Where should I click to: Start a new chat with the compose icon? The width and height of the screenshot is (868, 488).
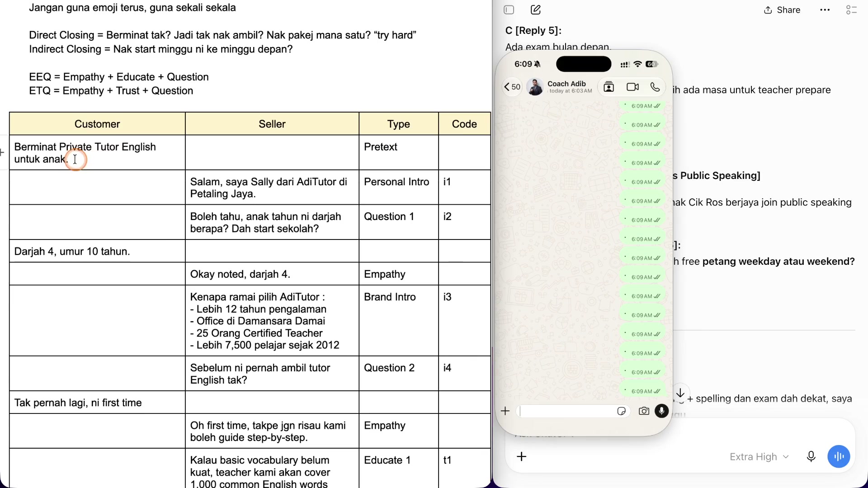536,10
